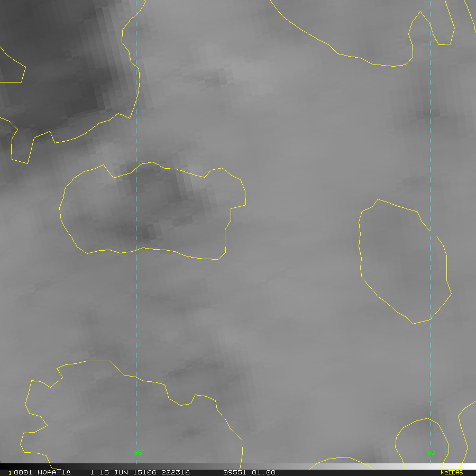476x476 pixels.
Task: Click the green 95 longitude label
Action: pos(138,452)
